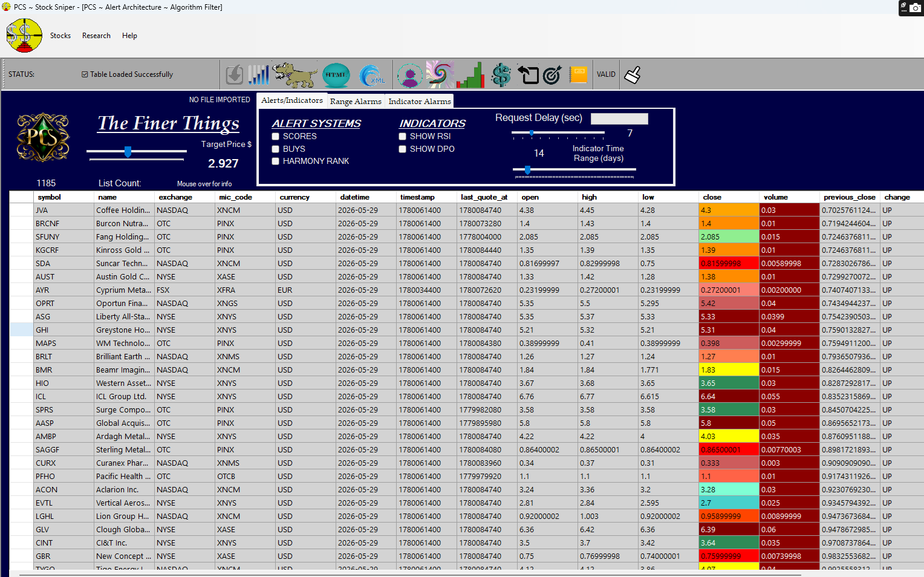Sort table by the previous_close column header
Viewport: 924px width, 577px height.
click(849, 197)
